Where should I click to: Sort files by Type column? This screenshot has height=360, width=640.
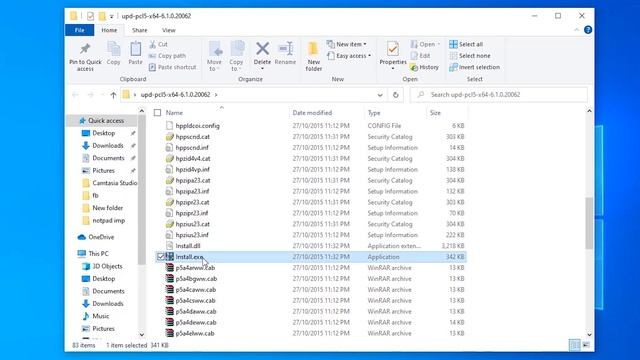(x=374, y=113)
